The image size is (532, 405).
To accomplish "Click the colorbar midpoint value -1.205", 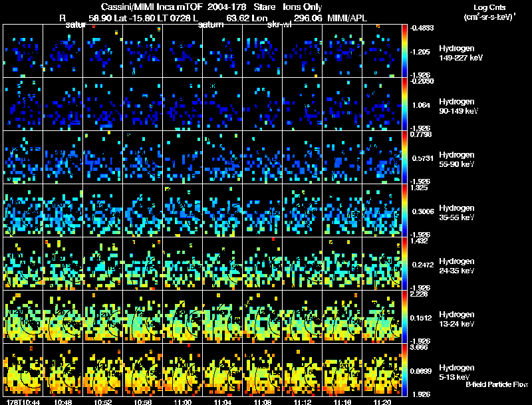I will (x=420, y=52).
